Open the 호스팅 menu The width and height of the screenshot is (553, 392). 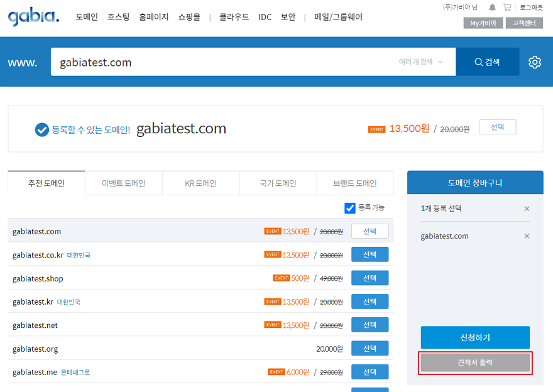[x=119, y=17]
